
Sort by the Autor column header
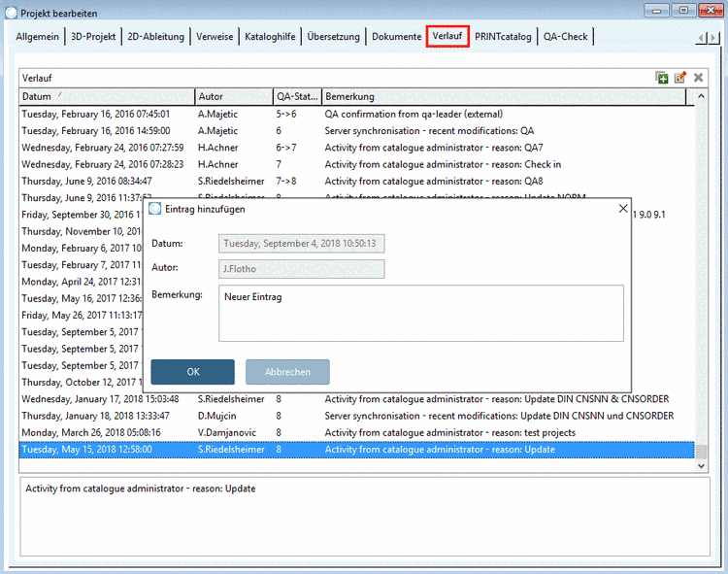[234, 96]
